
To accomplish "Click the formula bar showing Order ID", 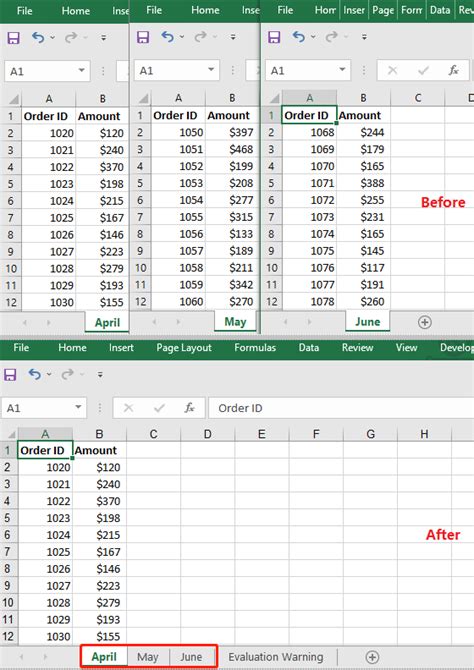I will (x=341, y=408).
